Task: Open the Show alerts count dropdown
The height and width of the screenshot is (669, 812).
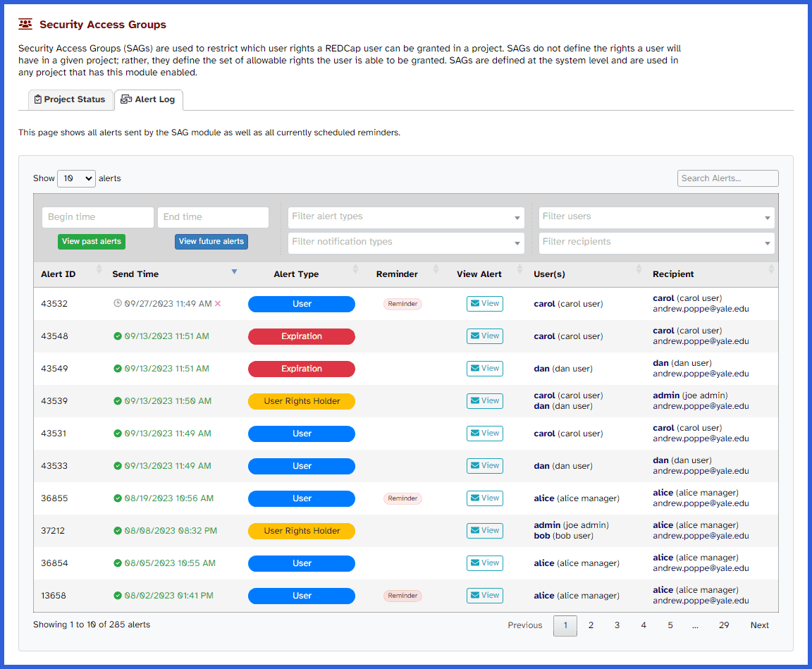Action: [76, 178]
